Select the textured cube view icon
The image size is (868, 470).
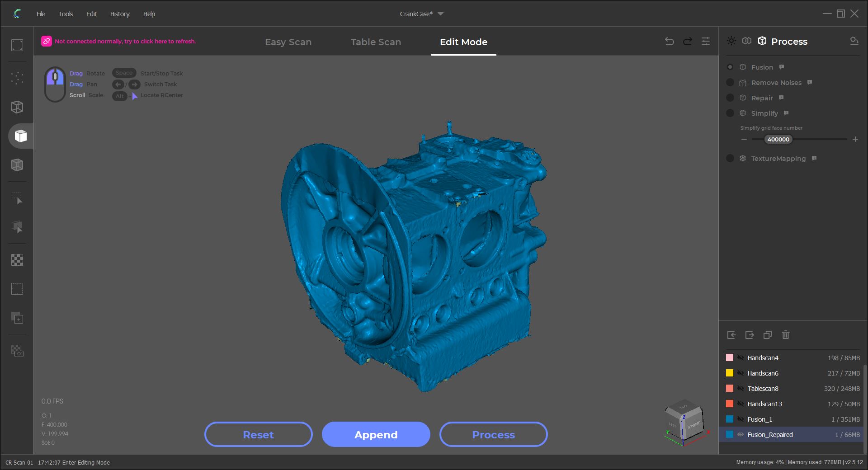point(17,165)
